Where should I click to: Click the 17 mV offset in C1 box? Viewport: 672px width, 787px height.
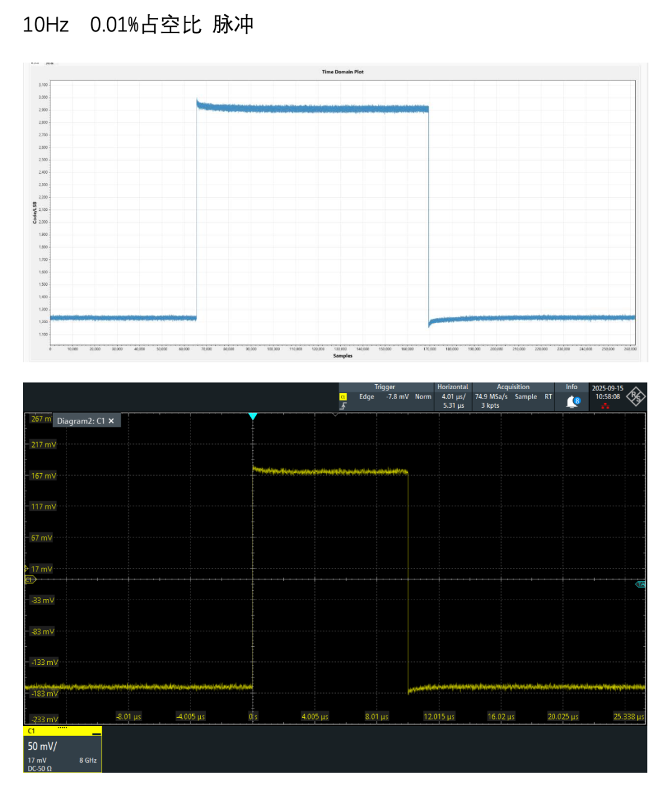tap(37, 760)
